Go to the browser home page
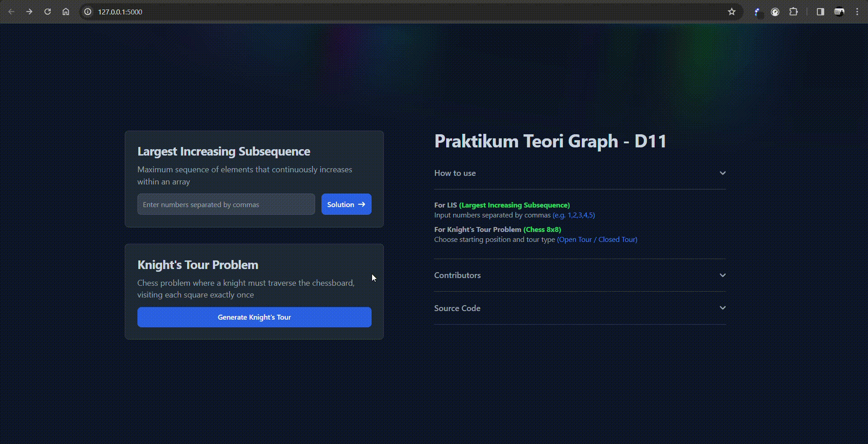Image resolution: width=868 pixels, height=444 pixels. pos(66,12)
